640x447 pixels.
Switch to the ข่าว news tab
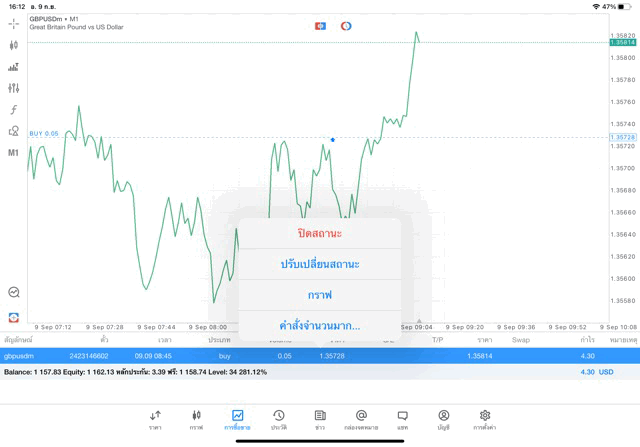[x=320, y=419]
